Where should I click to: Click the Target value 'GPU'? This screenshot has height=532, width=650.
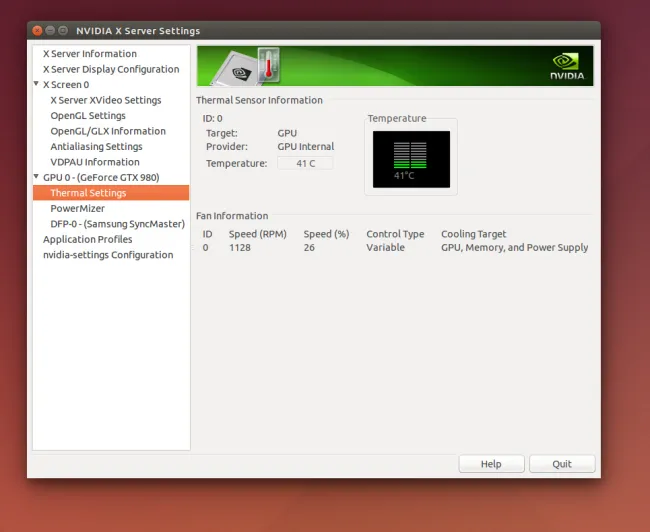[287, 134]
